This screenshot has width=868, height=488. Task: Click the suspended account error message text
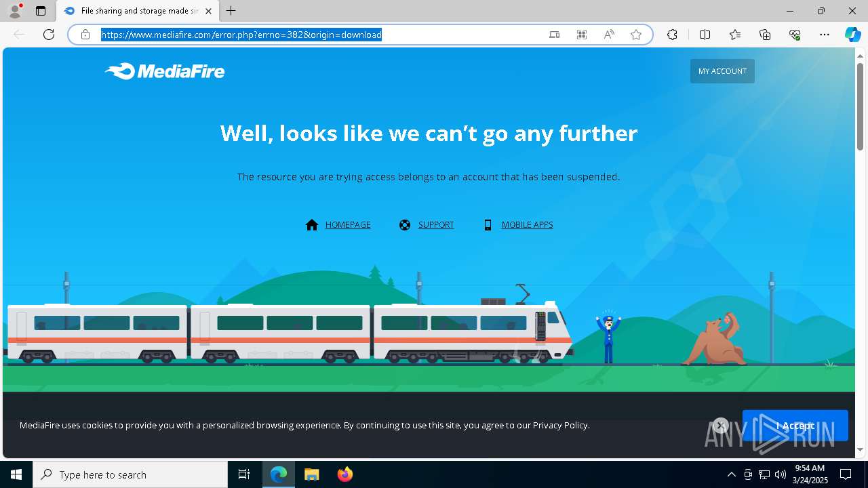coord(429,177)
